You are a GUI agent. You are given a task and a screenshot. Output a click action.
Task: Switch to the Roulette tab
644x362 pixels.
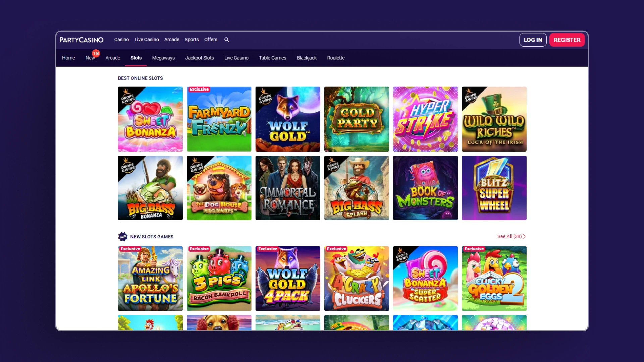[x=336, y=58]
